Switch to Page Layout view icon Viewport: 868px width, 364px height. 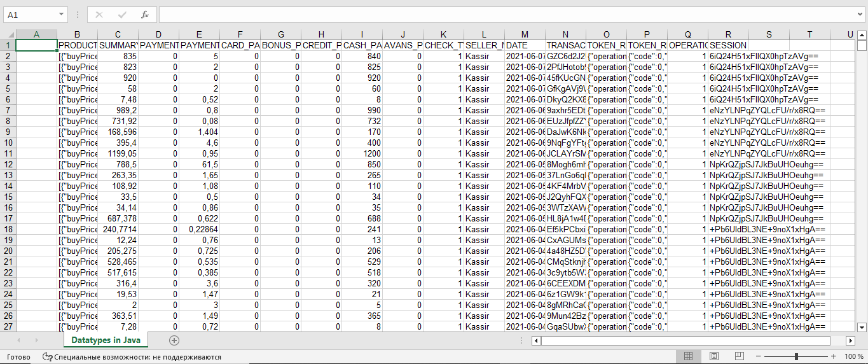[713, 356]
